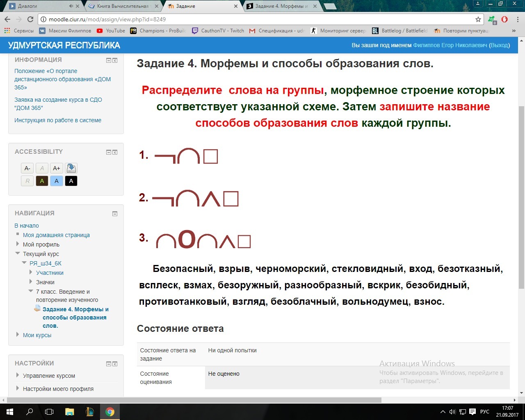Open the Инструкция по работе в системе link

point(58,120)
